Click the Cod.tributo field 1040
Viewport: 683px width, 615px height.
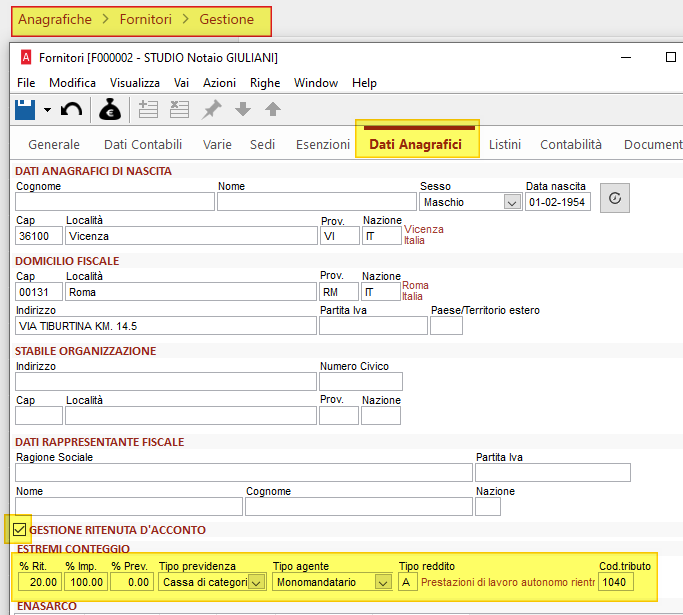tap(616, 582)
